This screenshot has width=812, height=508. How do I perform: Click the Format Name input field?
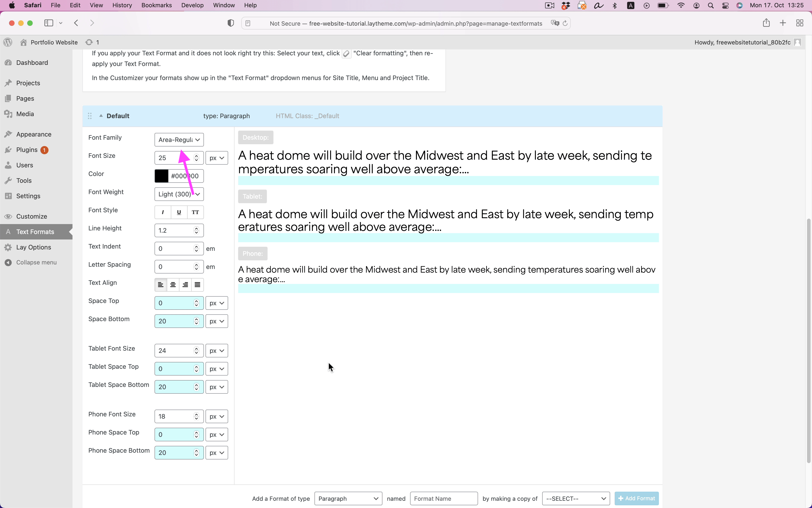point(444,499)
